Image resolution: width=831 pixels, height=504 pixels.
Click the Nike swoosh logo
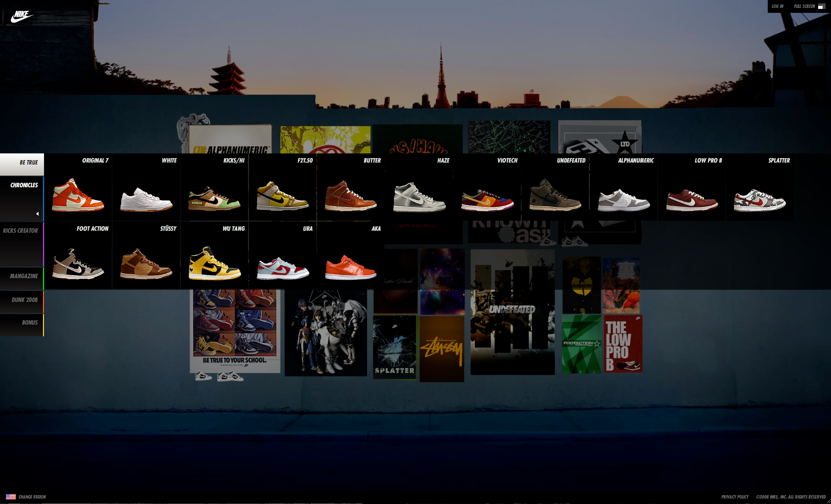[22, 16]
